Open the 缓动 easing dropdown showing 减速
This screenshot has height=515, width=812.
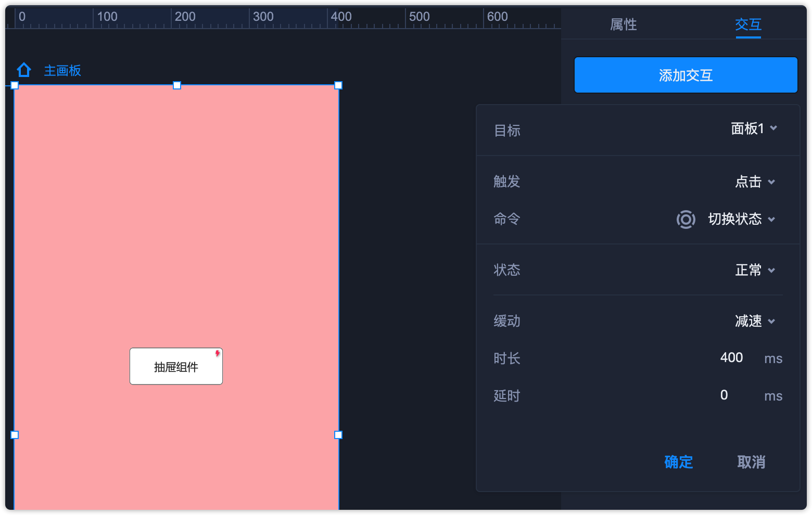point(755,321)
